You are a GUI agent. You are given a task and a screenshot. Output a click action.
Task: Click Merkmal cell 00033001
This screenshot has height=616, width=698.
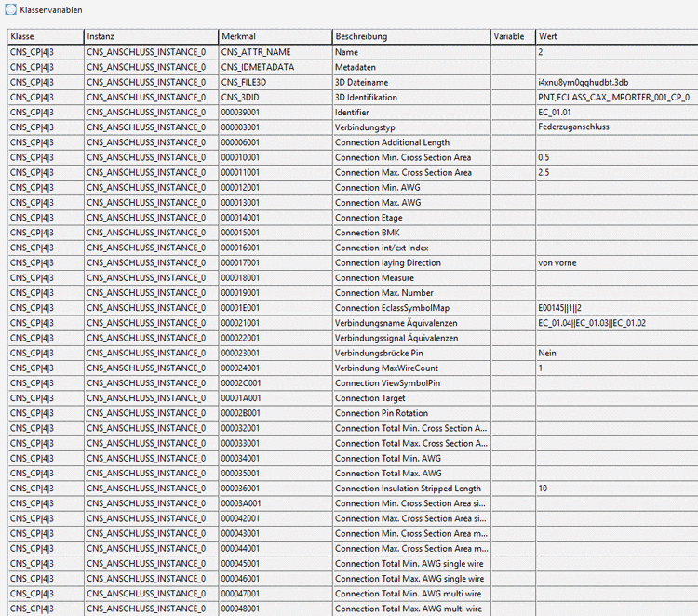(x=275, y=443)
